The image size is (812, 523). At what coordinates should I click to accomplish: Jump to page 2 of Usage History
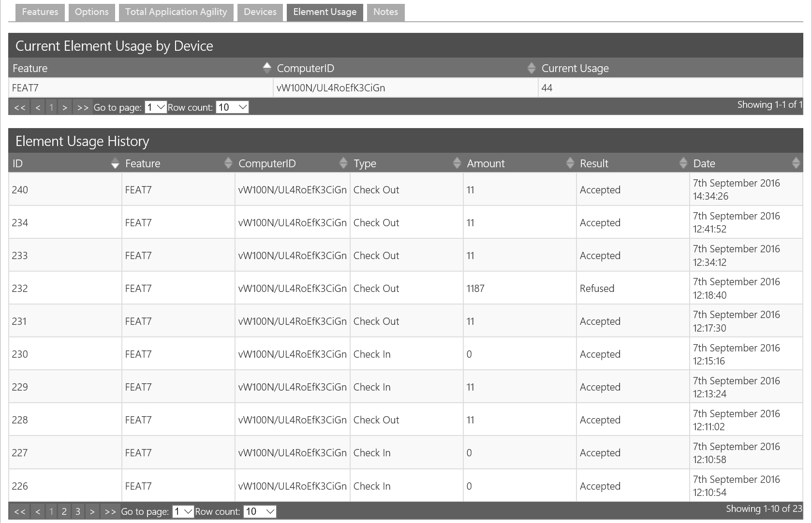(64, 511)
